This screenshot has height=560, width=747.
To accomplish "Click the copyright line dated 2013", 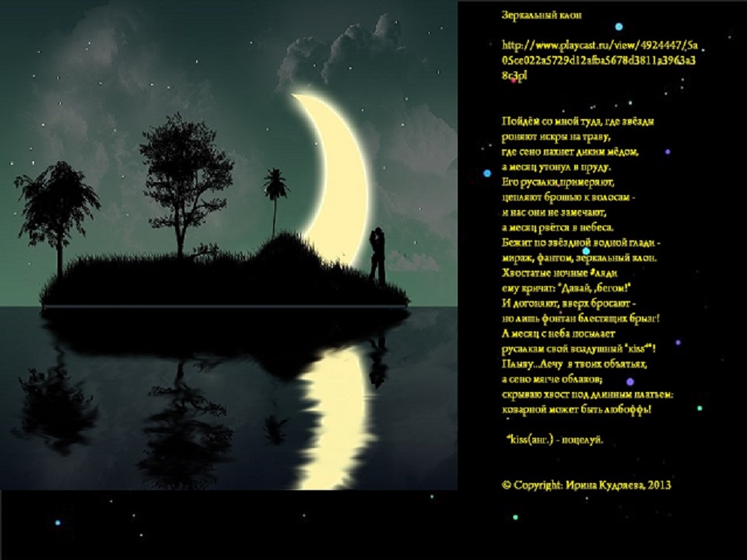I will click(x=587, y=485).
